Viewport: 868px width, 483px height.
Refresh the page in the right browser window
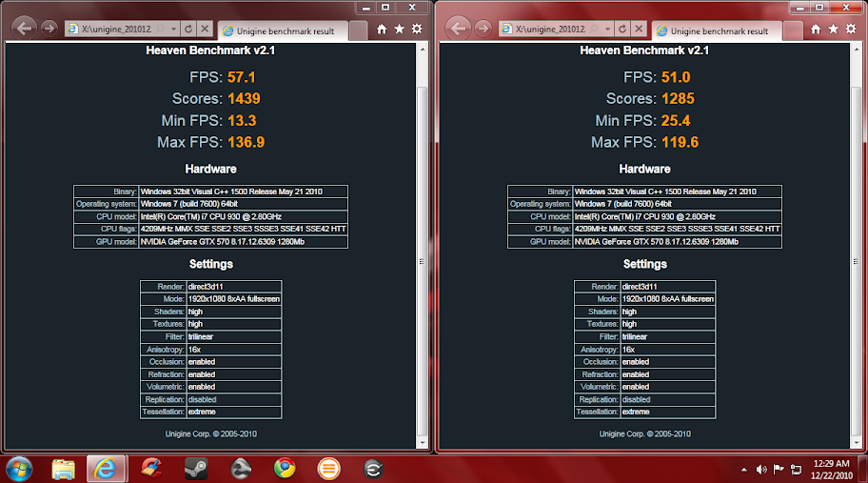[622, 29]
